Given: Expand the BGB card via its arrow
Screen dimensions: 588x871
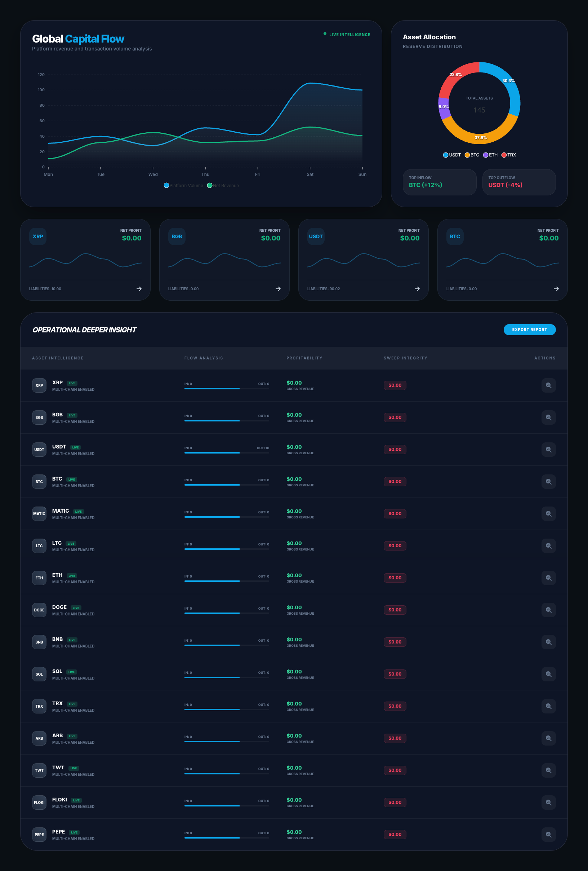Looking at the screenshot, I should pyautogui.click(x=278, y=288).
